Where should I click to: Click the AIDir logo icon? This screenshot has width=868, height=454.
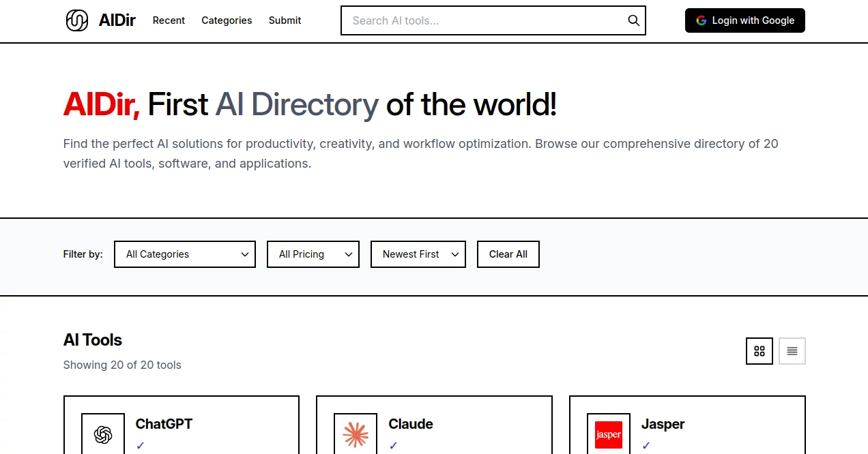[77, 20]
